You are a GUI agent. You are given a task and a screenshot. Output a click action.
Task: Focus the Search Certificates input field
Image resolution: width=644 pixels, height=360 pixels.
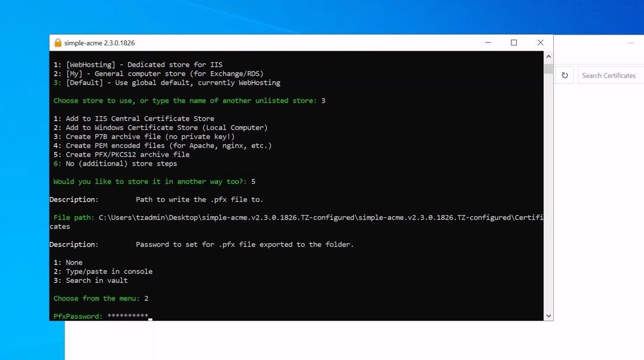point(611,75)
